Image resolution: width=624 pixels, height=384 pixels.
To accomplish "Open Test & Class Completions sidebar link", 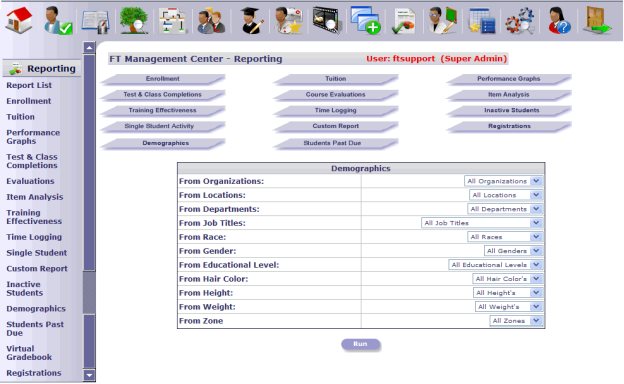I will (32, 161).
